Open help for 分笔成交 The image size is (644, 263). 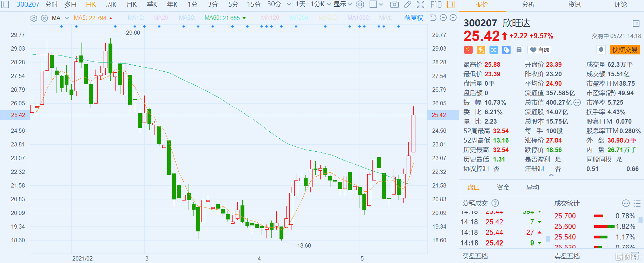(495, 203)
